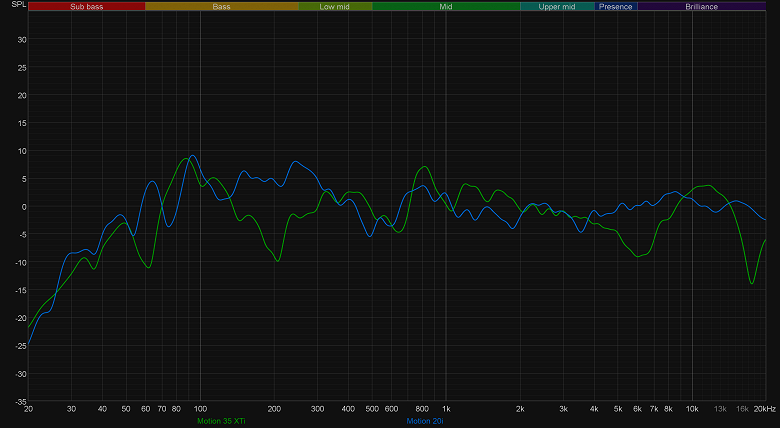Click the 10k frequency axis label
This screenshot has width=780, height=428.
[692, 409]
